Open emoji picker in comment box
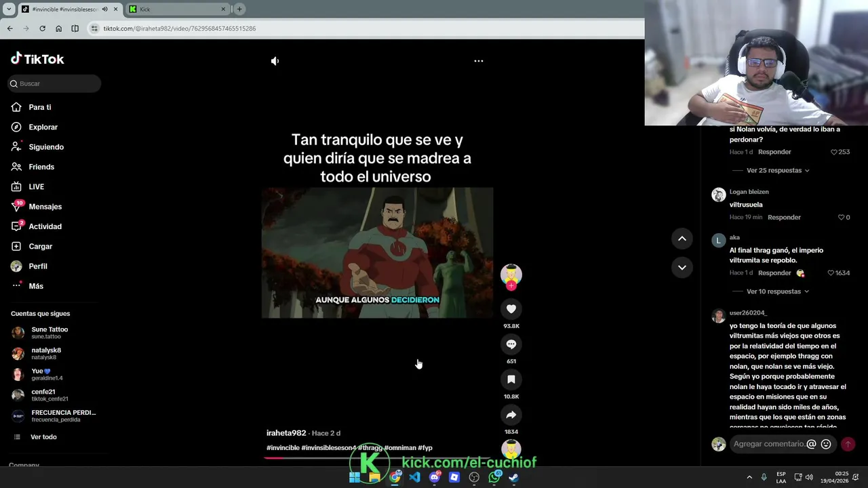Screen dimensions: 868x488 (x=826, y=444)
